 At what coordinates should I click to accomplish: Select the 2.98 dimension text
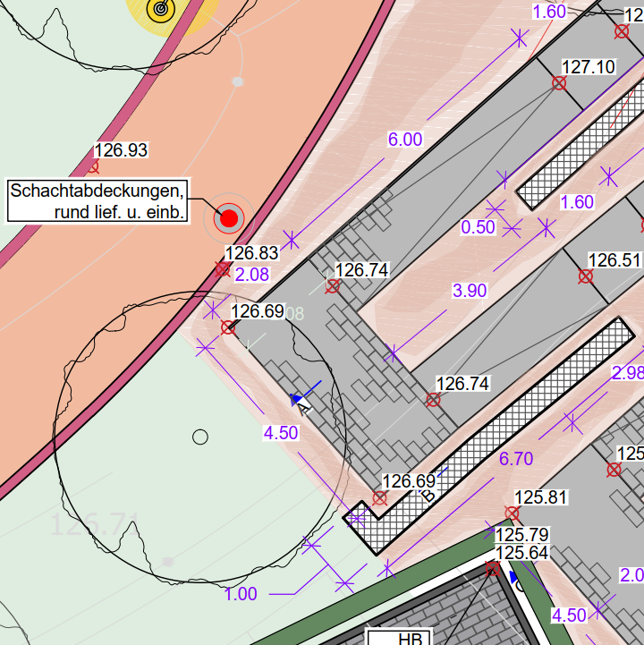tap(626, 372)
